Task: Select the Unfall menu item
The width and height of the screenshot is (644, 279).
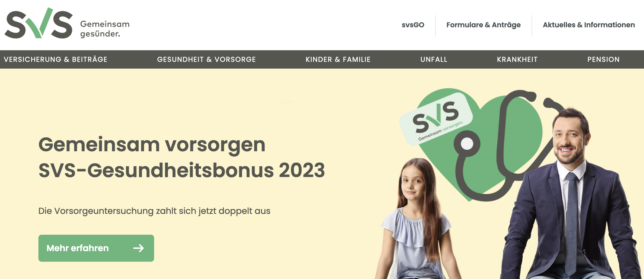Action: coord(434,59)
